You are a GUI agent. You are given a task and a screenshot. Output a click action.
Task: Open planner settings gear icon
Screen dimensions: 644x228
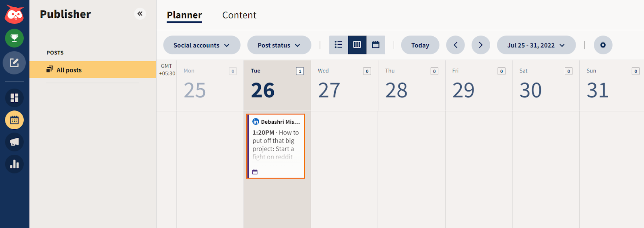point(603,45)
